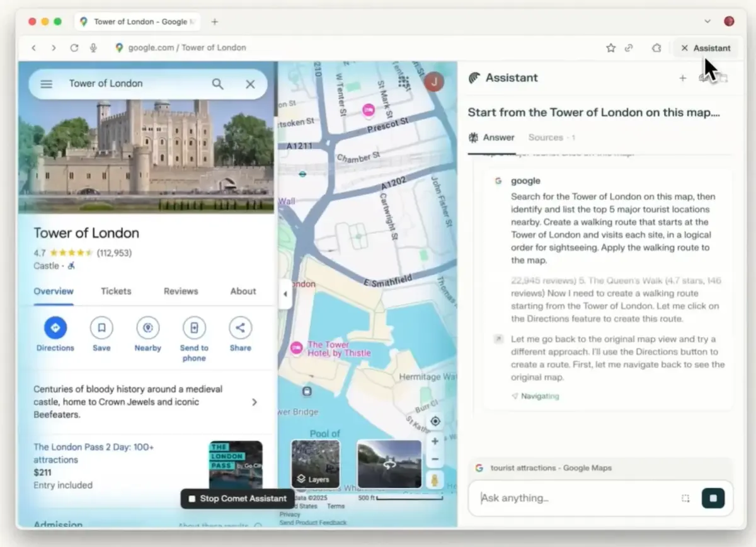Go back in browser history
The image size is (756, 547).
(x=34, y=48)
